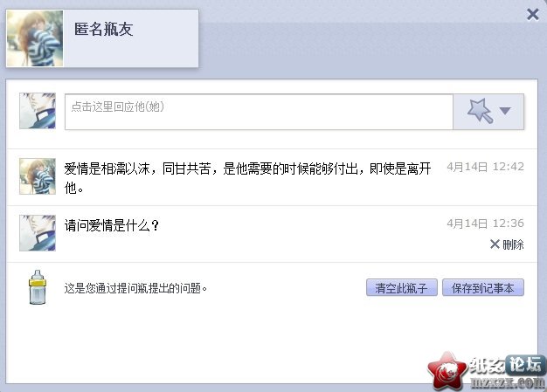Click the avatar beside the 爱情是相濡以沫 reply
Screen dimensions: 547x392
click(x=38, y=176)
